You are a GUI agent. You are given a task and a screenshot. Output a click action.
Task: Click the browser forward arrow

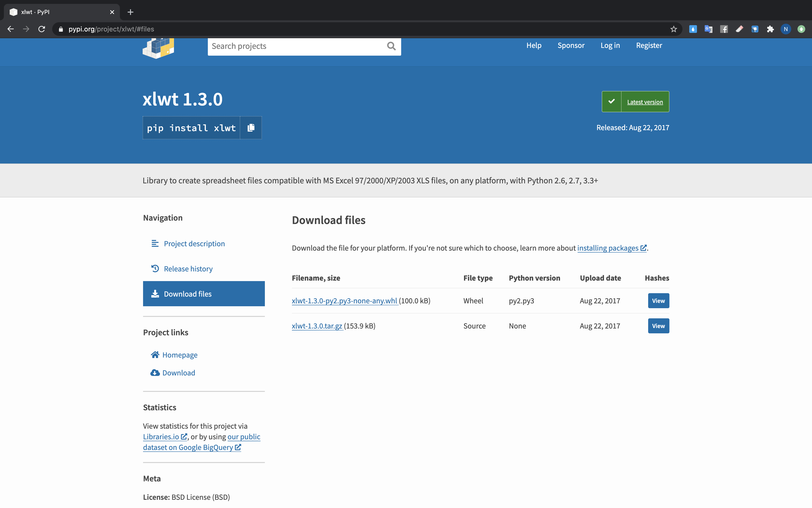click(26, 29)
